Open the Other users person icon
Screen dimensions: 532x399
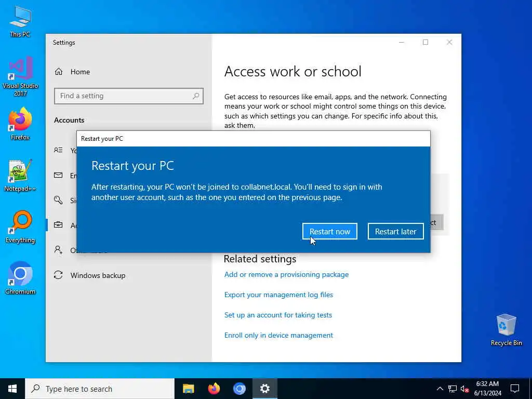[58, 250]
